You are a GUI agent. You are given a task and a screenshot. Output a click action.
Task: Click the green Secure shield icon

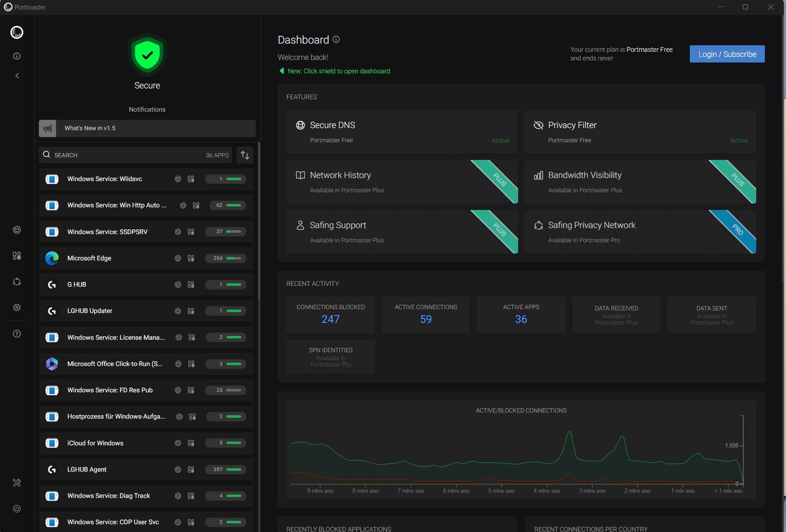[147, 55]
